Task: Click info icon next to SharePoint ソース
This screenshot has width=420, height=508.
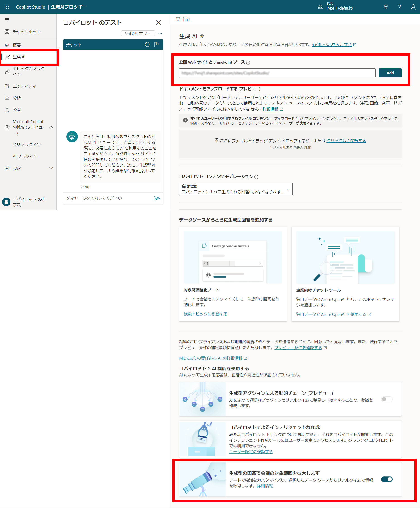Action: pyautogui.click(x=248, y=62)
